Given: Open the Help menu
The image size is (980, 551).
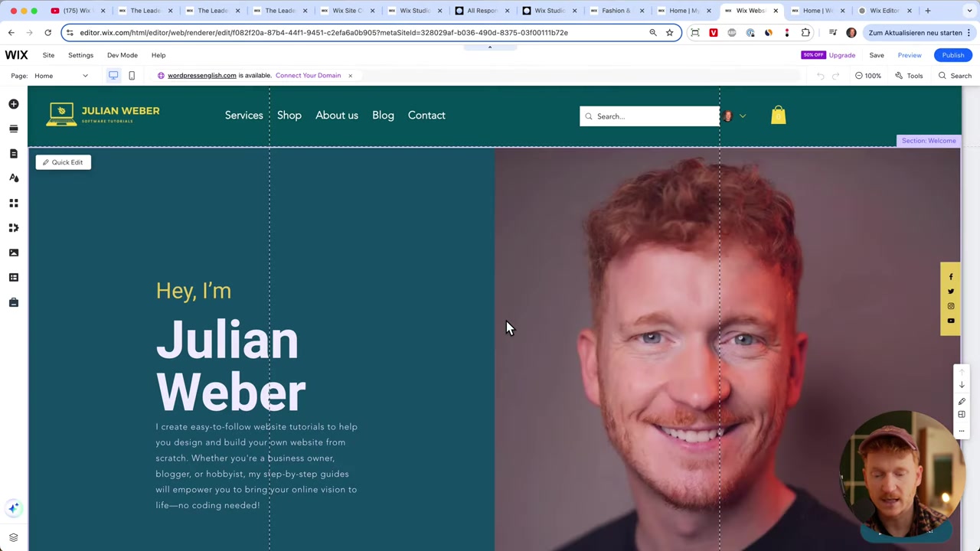Looking at the screenshot, I should (x=158, y=55).
